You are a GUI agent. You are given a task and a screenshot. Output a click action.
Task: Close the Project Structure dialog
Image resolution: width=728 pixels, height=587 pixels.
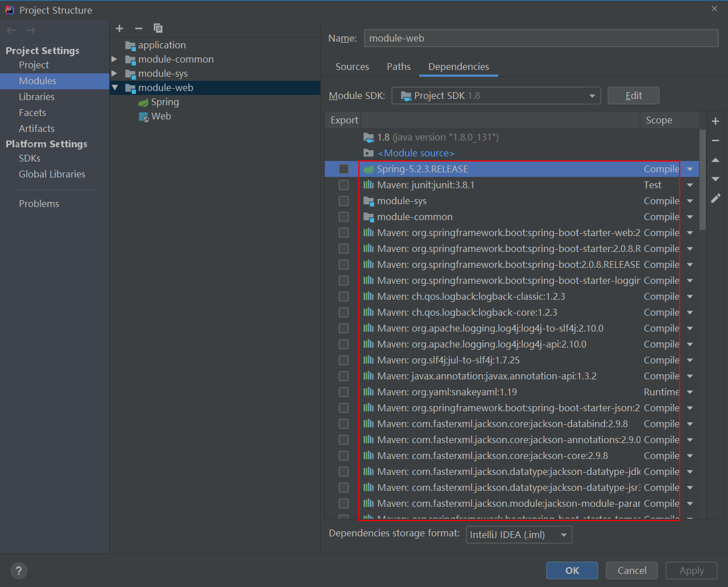point(714,9)
